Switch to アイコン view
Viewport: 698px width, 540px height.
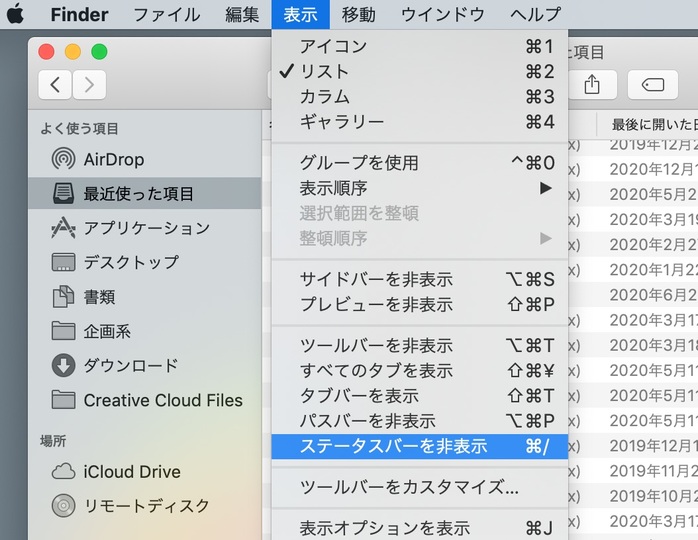tap(420, 46)
